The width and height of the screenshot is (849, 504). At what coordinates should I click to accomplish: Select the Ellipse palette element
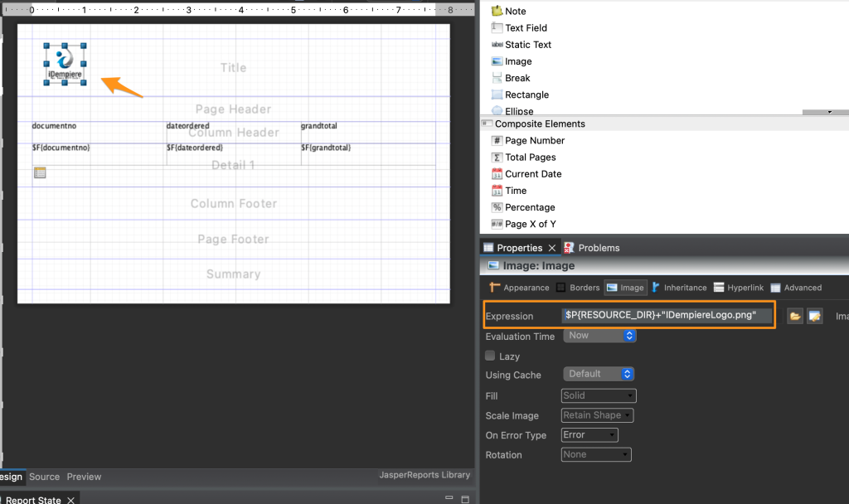pos(512,111)
